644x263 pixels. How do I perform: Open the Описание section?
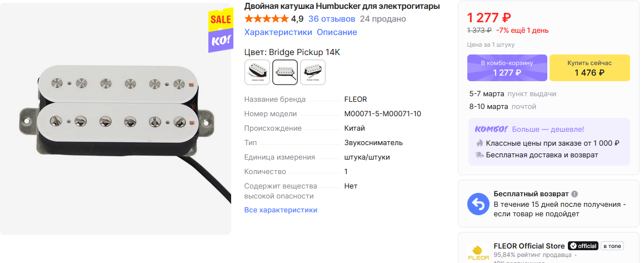pos(337,32)
